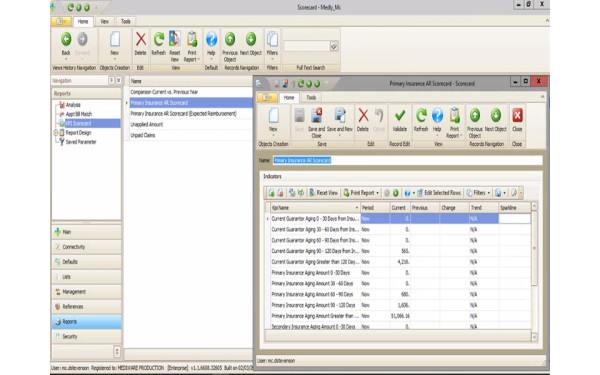The height and width of the screenshot is (375, 600).
Task: Collapse ribbon arrow in detail window
Action: coord(542,97)
